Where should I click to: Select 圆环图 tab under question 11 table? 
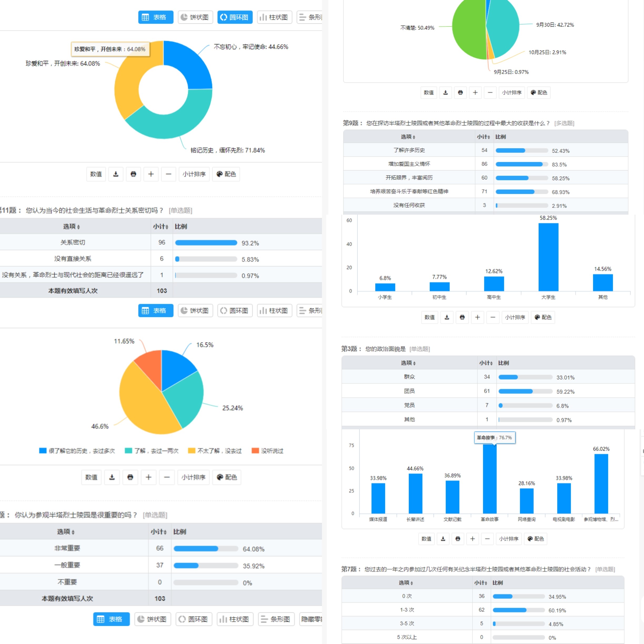pyautogui.click(x=235, y=311)
